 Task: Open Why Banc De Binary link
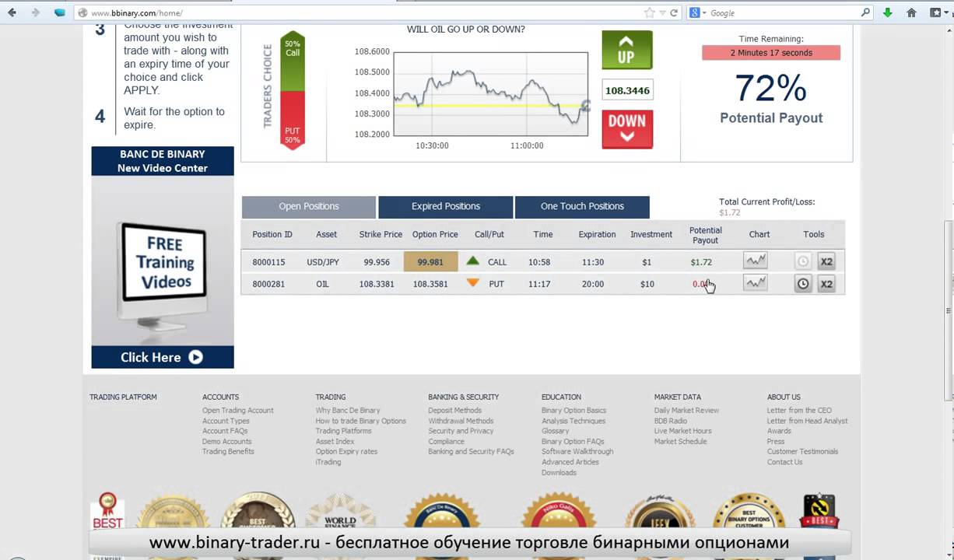tap(348, 411)
